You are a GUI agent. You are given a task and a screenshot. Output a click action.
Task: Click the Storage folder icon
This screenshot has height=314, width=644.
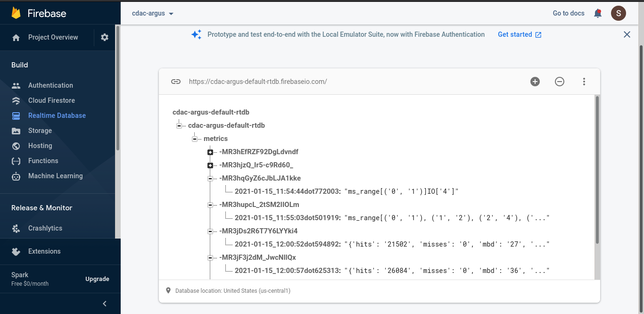[x=16, y=131]
